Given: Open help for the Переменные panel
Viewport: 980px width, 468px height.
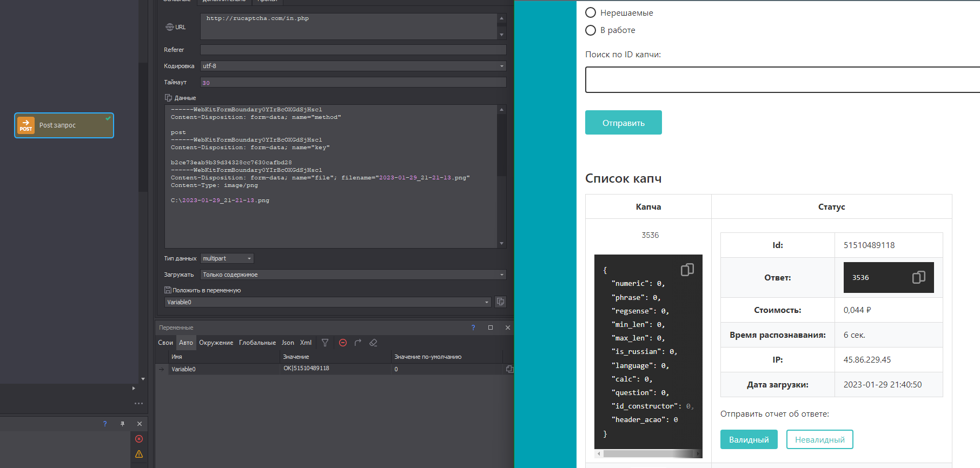Looking at the screenshot, I should coord(473,327).
